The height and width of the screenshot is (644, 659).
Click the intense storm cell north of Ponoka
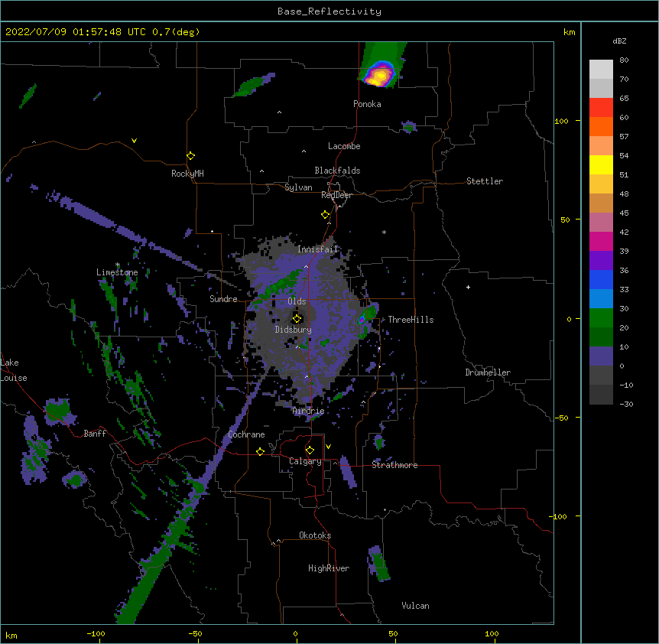380,74
